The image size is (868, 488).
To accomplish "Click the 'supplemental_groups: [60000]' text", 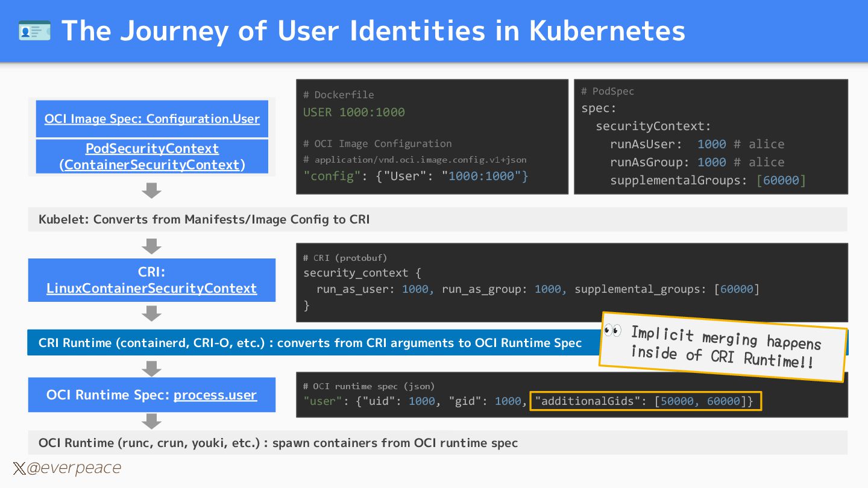I will coord(667,289).
